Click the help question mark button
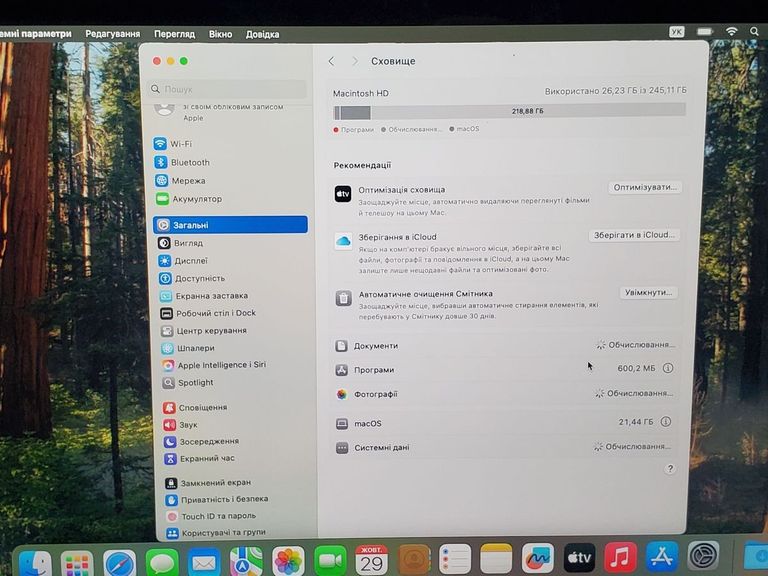Image resolution: width=768 pixels, height=576 pixels. 670,469
